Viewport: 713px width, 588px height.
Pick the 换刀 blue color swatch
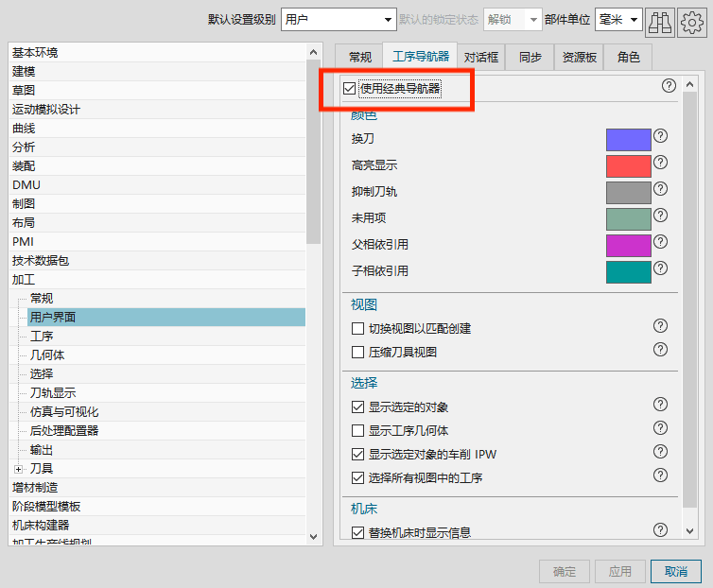(629, 140)
